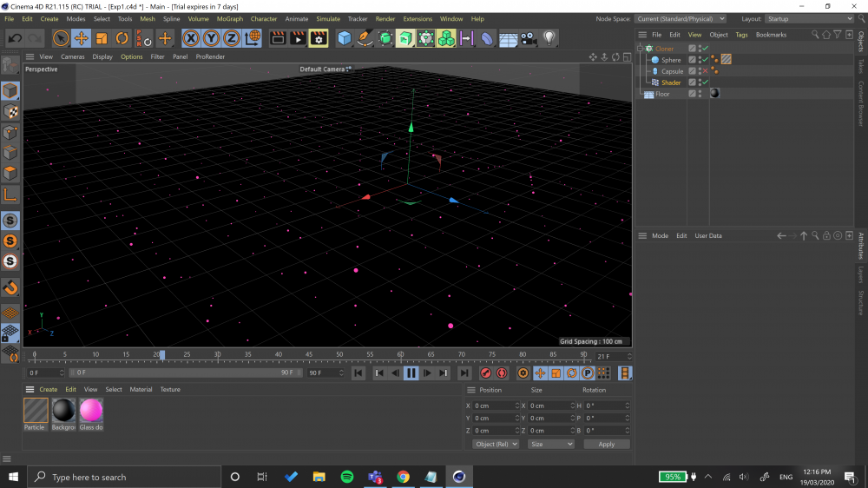Enable Axis mode in sidebar

point(10,195)
